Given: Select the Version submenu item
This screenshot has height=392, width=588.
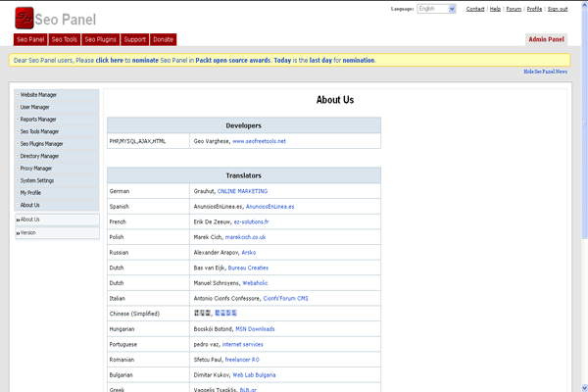Looking at the screenshot, I should pos(28,232).
